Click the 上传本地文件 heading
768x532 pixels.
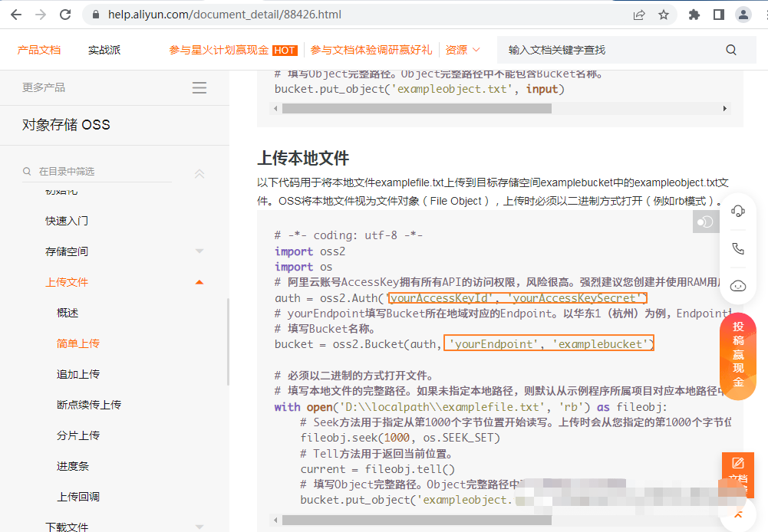[303, 158]
